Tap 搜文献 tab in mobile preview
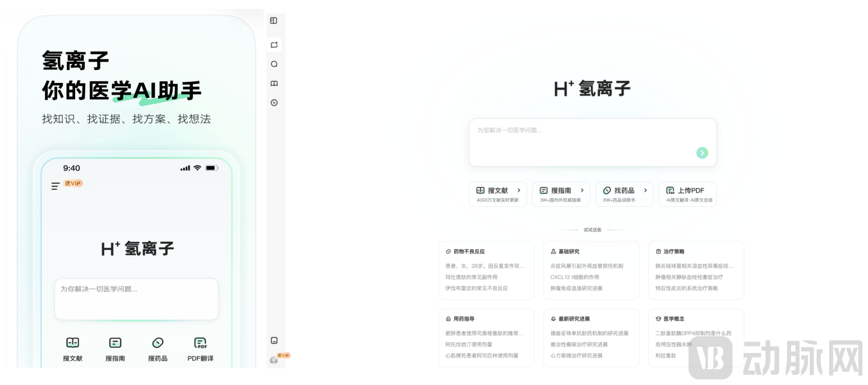The width and height of the screenshot is (868, 385). pyautogui.click(x=73, y=349)
